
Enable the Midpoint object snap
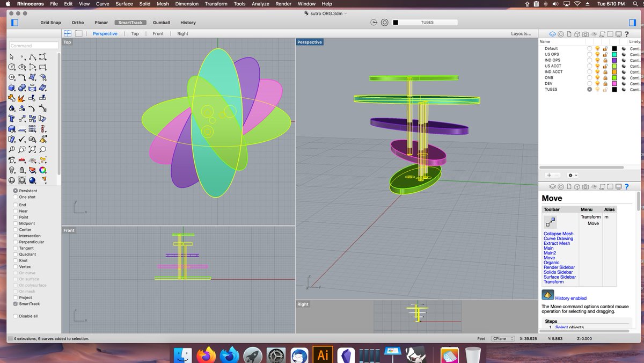coord(15,223)
